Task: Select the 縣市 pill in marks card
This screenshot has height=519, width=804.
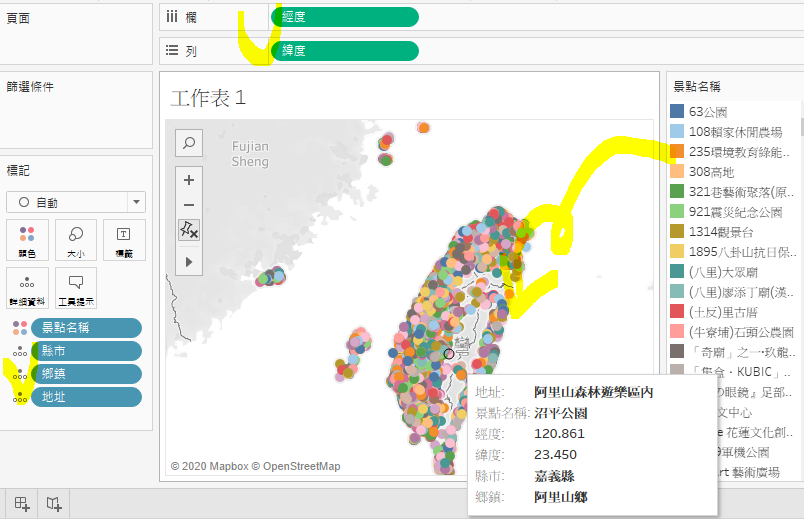Action: click(x=86, y=351)
